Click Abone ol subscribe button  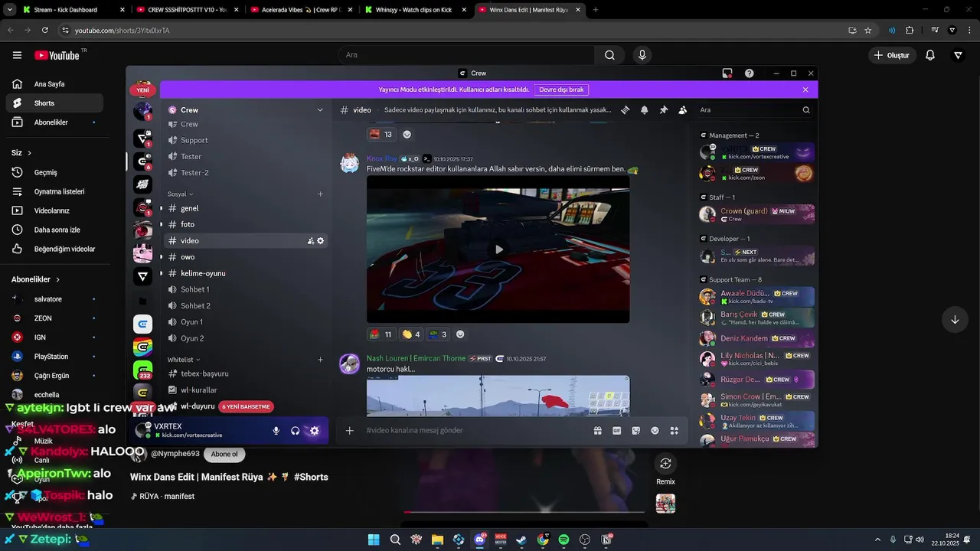(224, 454)
